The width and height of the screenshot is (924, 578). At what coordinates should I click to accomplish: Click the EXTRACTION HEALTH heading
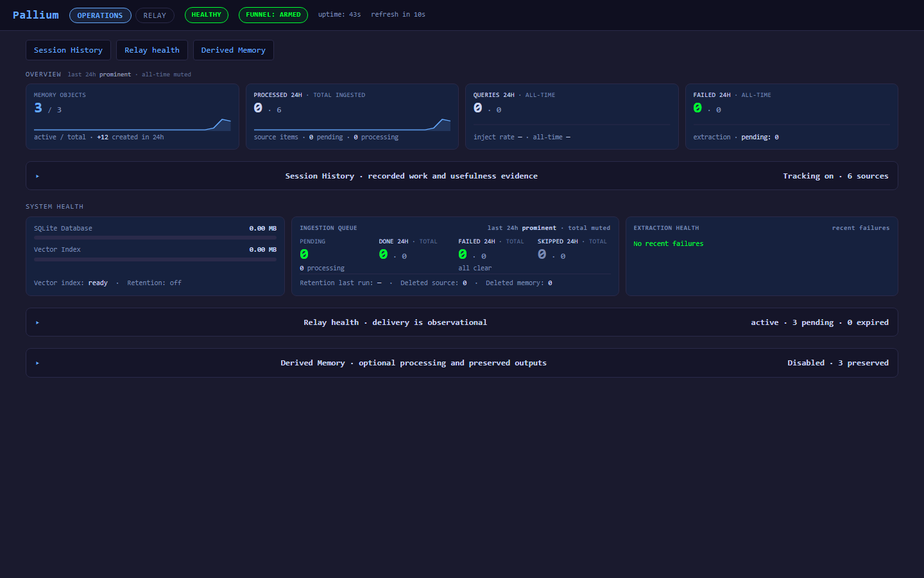coord(666,228)
